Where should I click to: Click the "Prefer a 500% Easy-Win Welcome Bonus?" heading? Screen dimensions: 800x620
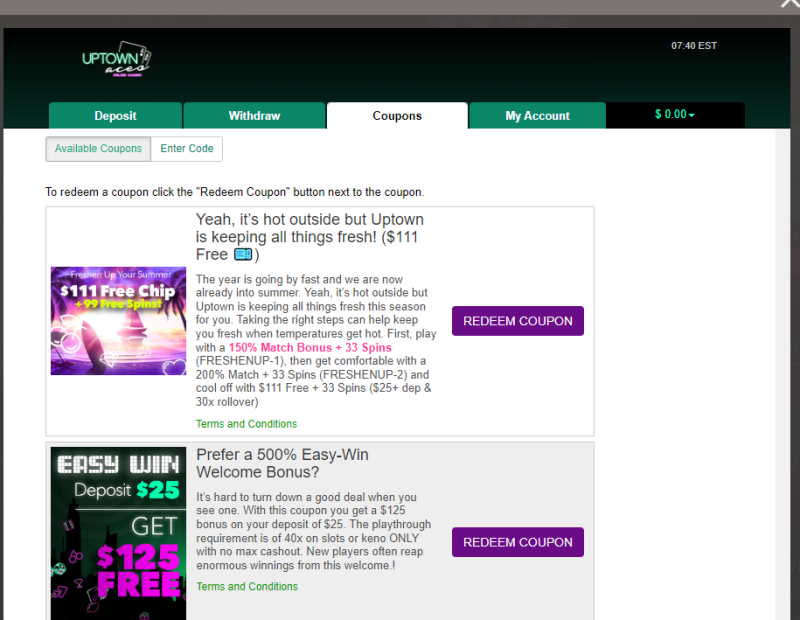282,463
